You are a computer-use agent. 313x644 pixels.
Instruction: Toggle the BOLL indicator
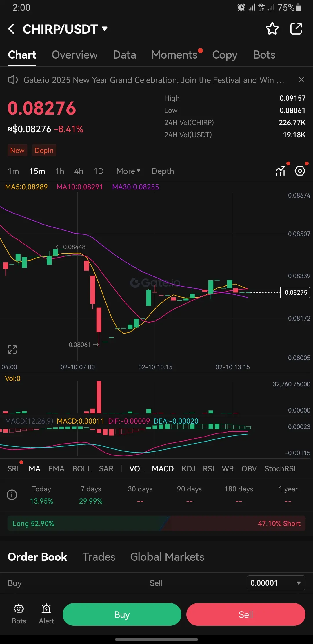pos(82,469)
